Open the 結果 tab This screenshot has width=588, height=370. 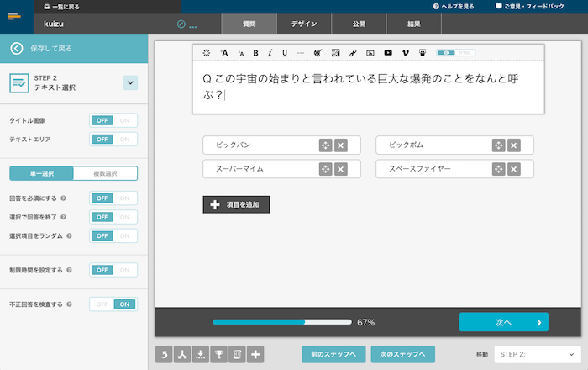pyautogui.click(x=413, y=24)
